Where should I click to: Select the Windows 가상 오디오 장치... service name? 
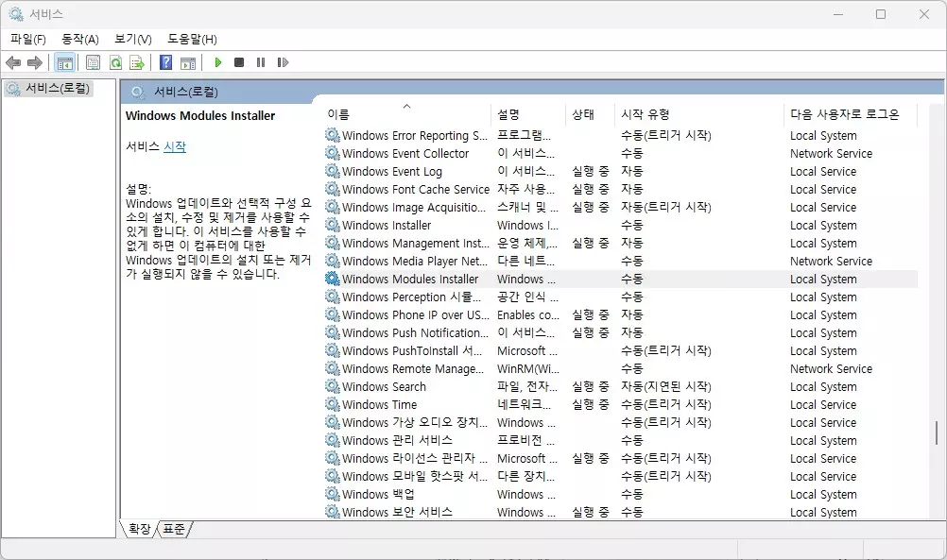tap(415, 422)
